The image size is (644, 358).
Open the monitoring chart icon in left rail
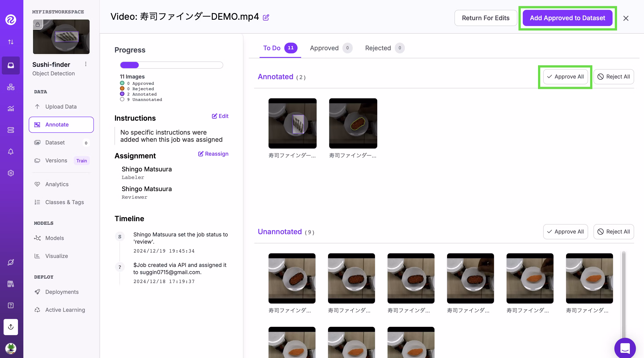(11, 108)
